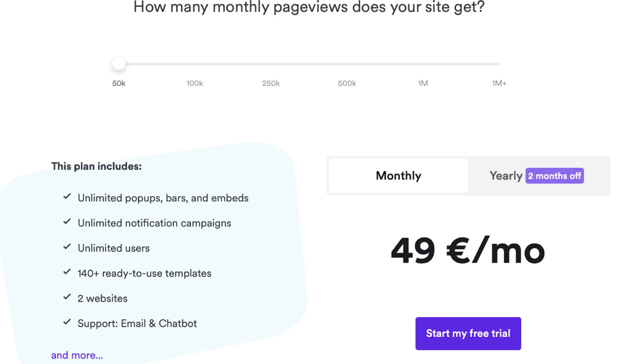The width and height of the screenshot is (619, 364).
Task: Click the 49 €/mo price display
Action: click(468, 250)
